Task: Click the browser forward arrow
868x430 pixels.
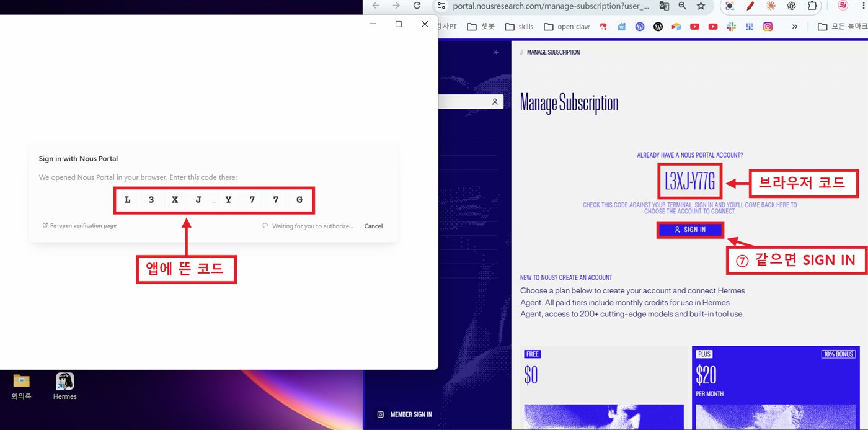Action: coord(396,6)
